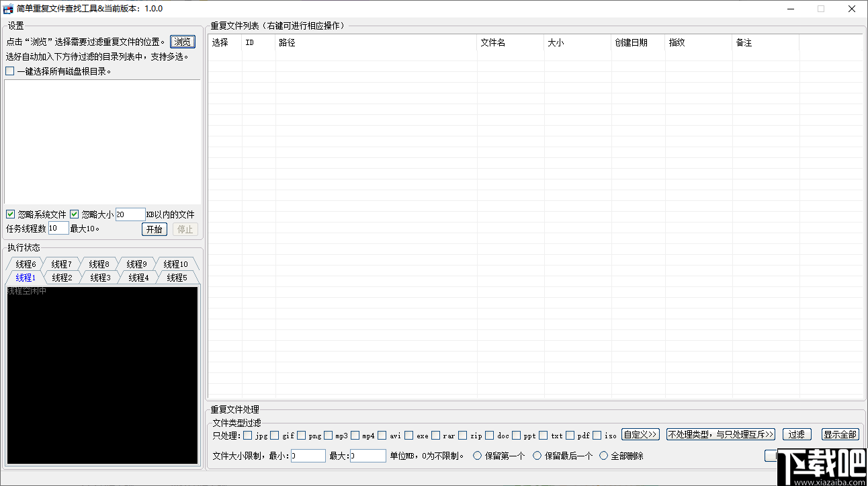Switch to the 线程10 tab
This screenshot has height=486, width=868.
176,264
